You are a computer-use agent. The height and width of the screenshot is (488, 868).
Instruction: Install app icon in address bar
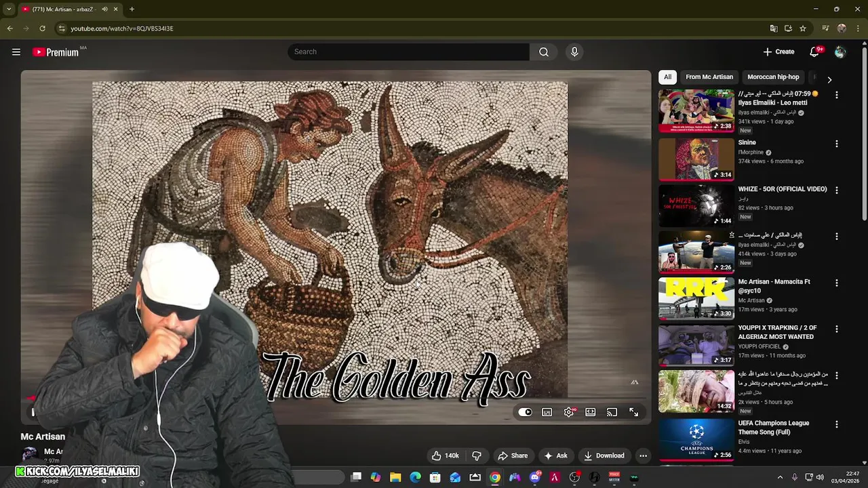[x=788, y=28]
